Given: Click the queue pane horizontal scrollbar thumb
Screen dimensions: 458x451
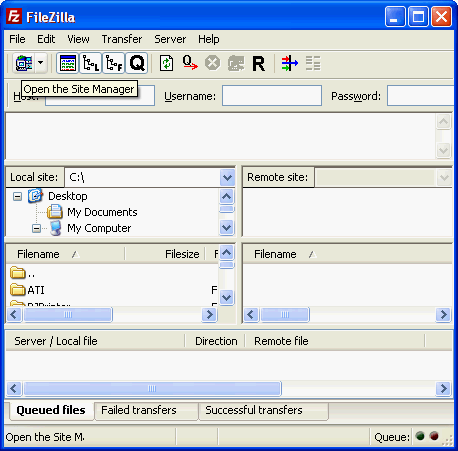Looking at the screenshot, I should coord(152,388).
